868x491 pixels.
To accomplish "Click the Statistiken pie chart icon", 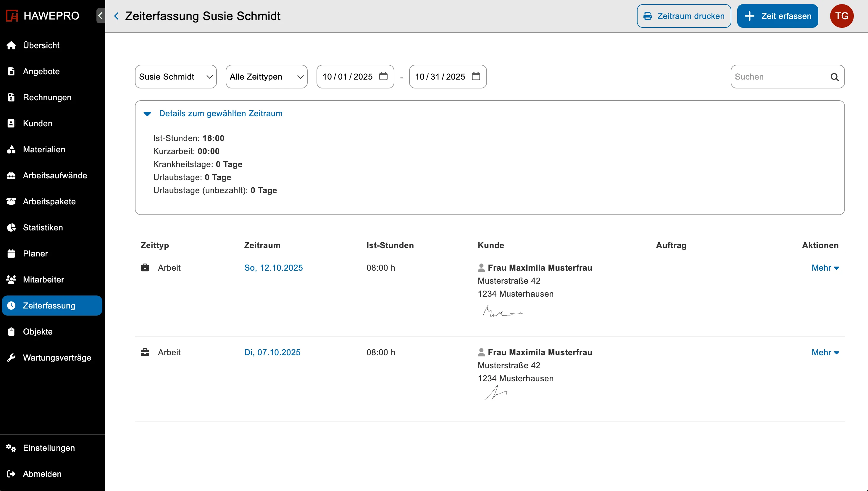I will (x=12, y=228).
